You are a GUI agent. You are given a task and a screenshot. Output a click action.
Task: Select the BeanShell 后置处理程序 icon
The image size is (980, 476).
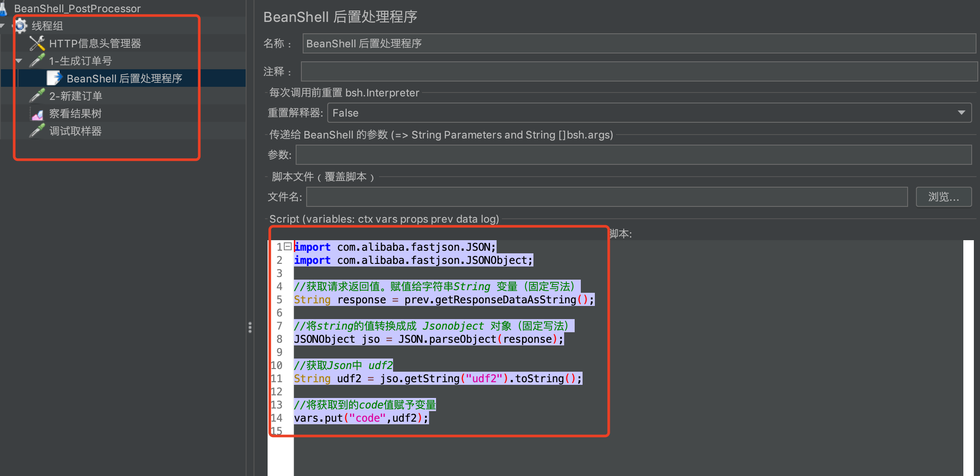[x=54, y=78]
